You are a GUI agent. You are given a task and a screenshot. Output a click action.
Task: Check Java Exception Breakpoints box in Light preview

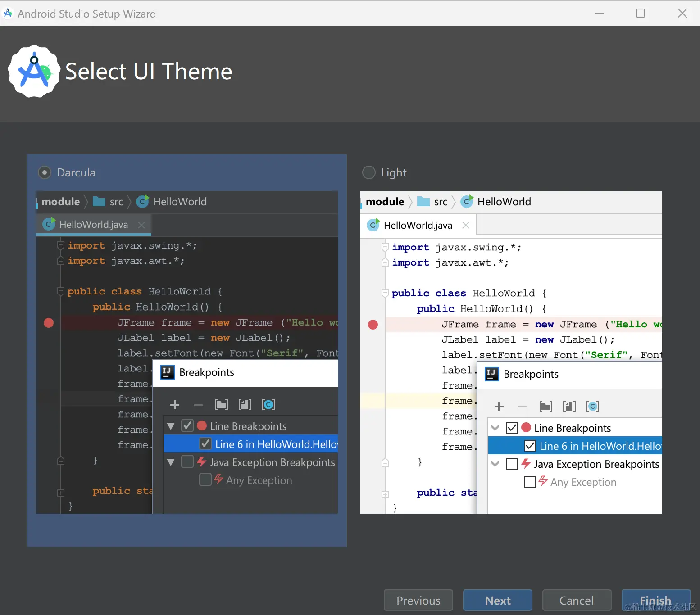click(x=512, y=464)
